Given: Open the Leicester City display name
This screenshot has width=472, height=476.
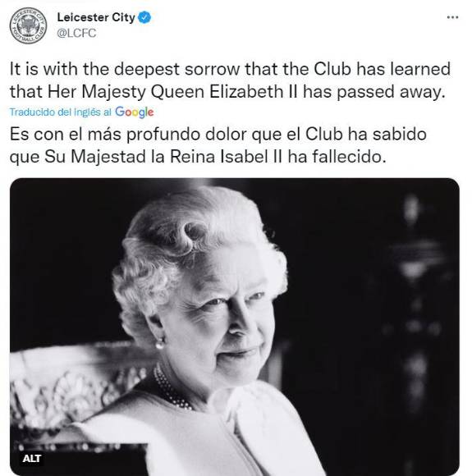Looking at the screenshot, I should [x=96, y=17].
